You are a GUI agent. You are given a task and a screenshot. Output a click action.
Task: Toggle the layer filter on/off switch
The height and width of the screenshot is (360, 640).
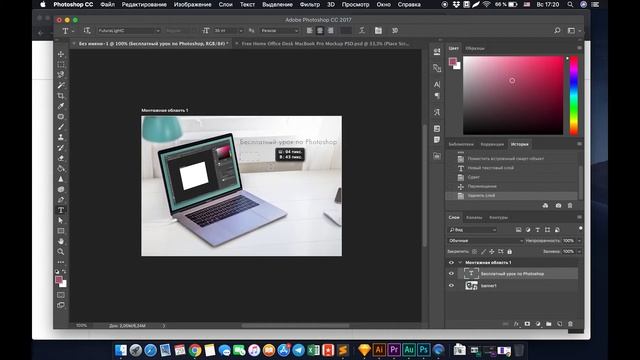point(580,229)
